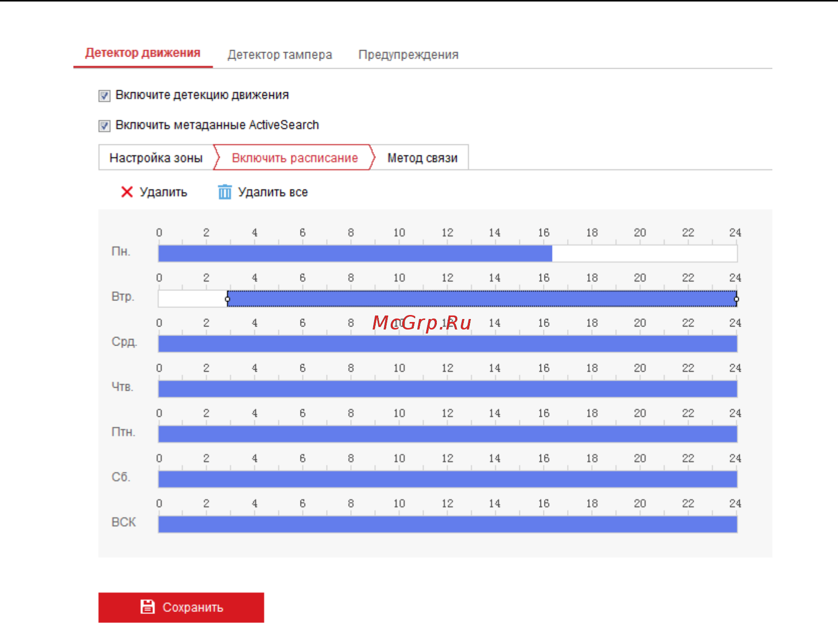
Task: Click the empty part of the Monday timeline
Action: (645, 253)
